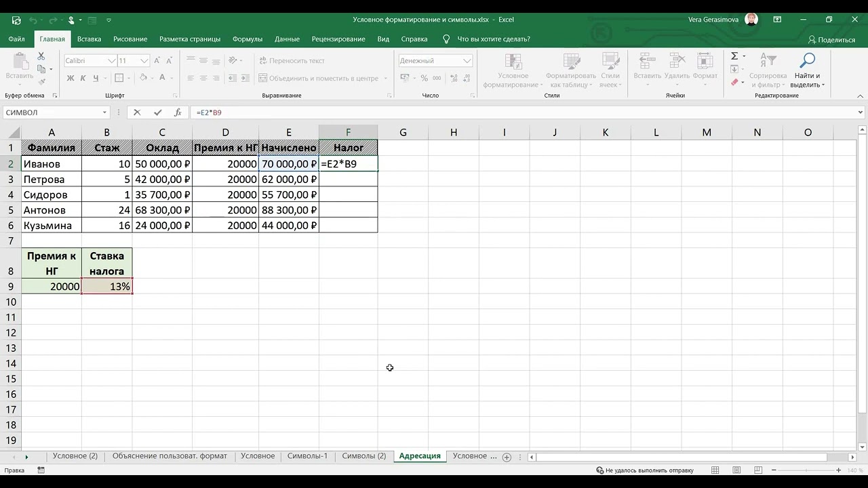868x488 pixels.
Task: Toggle align text left
Action: pyautogui.click(x=191, y=79)
